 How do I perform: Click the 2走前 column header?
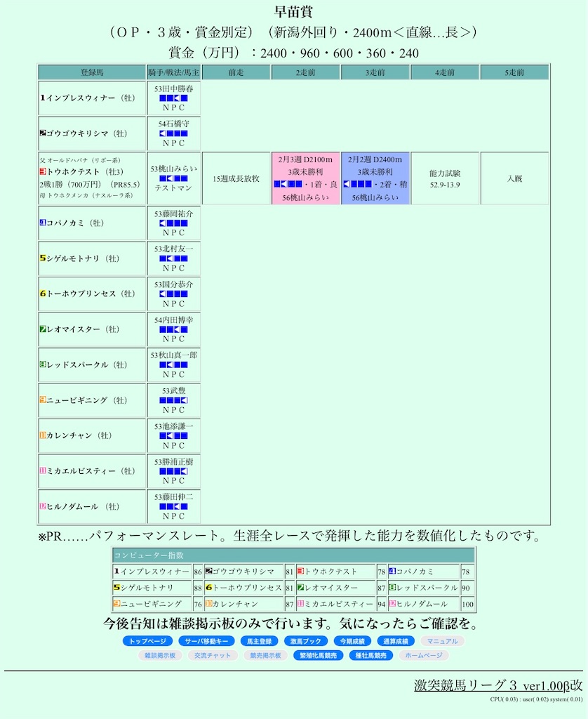pos(306,72)
